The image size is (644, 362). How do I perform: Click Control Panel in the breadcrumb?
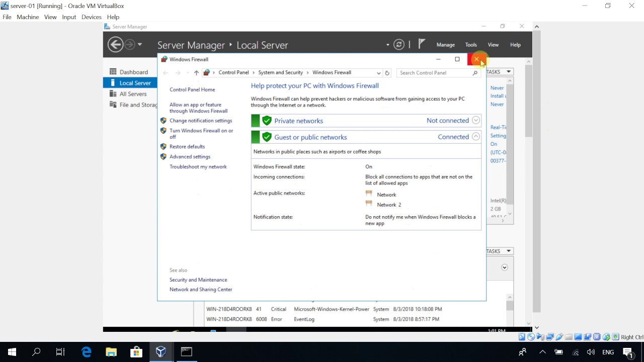pyautogui.click(x=233, y=72)
